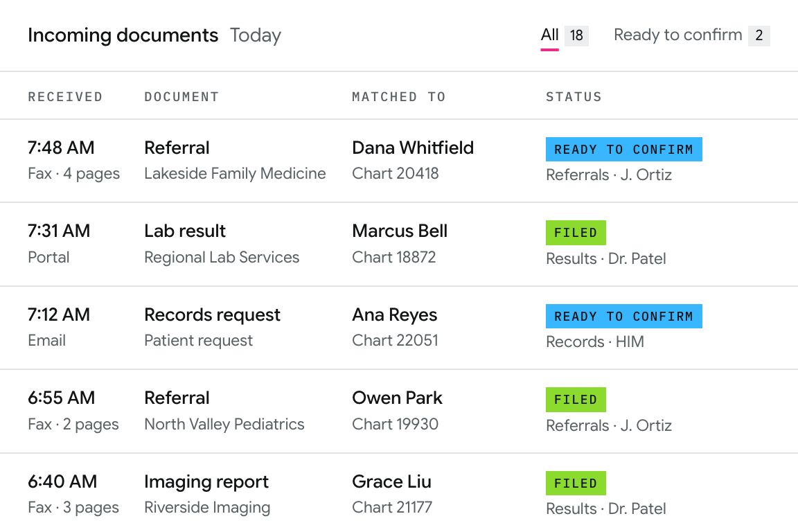
Task: Open patient Grace Liu
Action: click(x=391, y=481)
